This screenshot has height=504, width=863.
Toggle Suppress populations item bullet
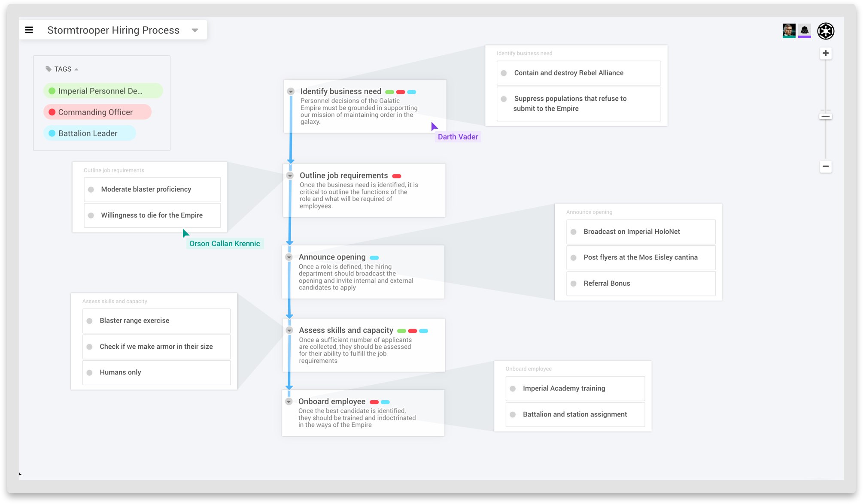click(504, 99)
